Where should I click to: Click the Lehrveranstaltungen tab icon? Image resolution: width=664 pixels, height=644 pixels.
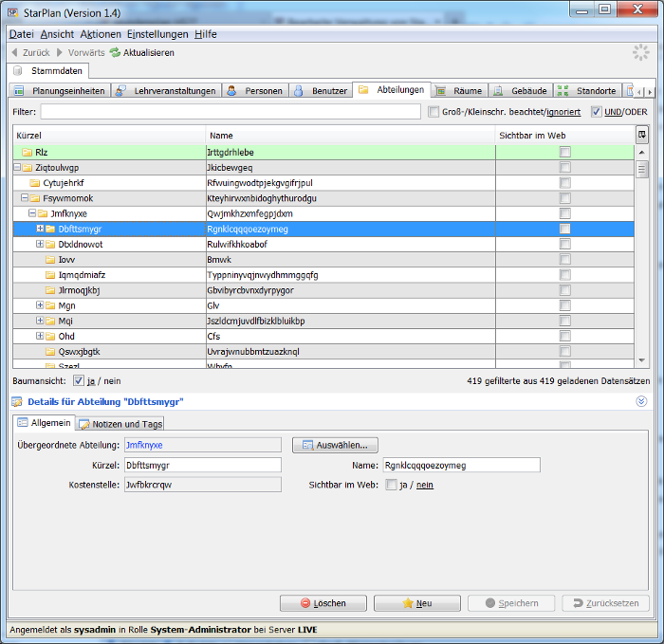[120, 91]
